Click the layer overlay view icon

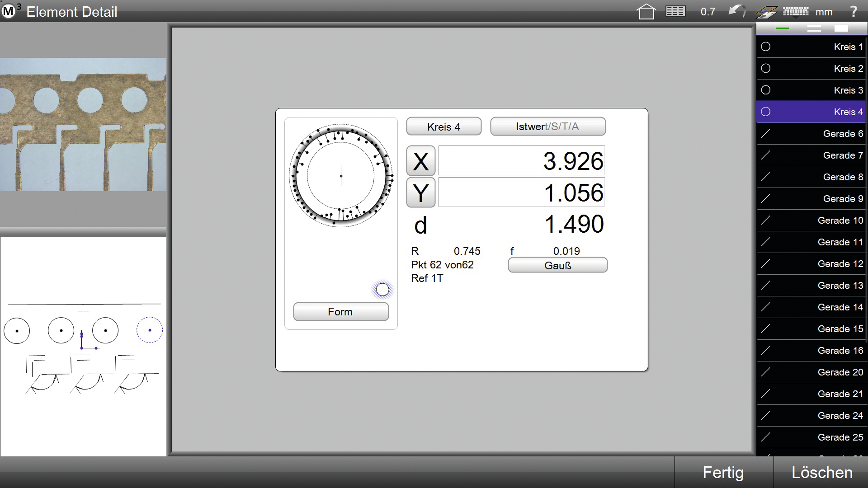(767, 12)
